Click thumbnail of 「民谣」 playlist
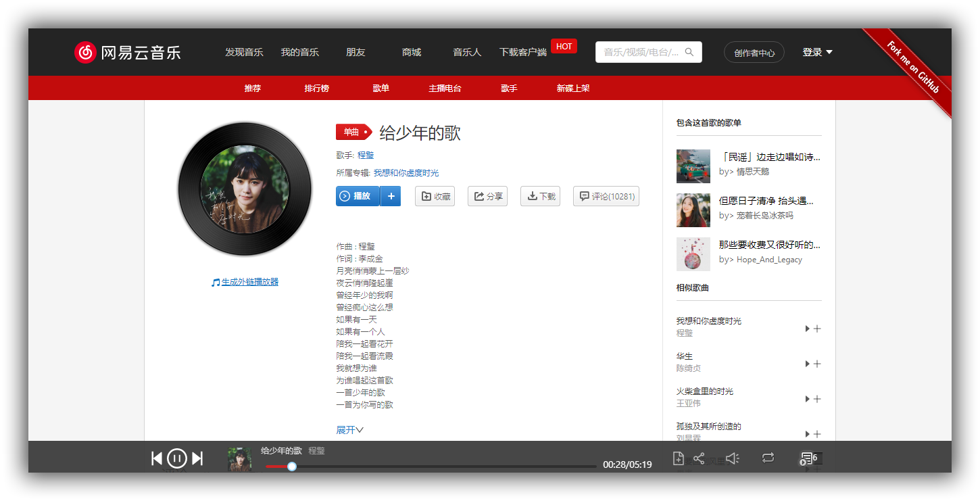 693,166
